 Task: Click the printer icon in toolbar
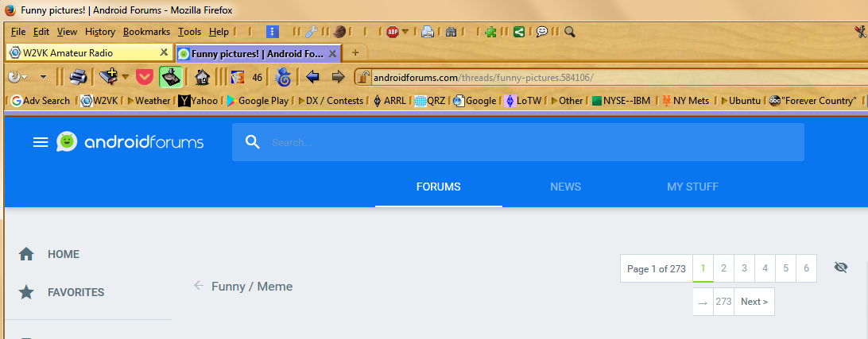[x=78, y=77]
